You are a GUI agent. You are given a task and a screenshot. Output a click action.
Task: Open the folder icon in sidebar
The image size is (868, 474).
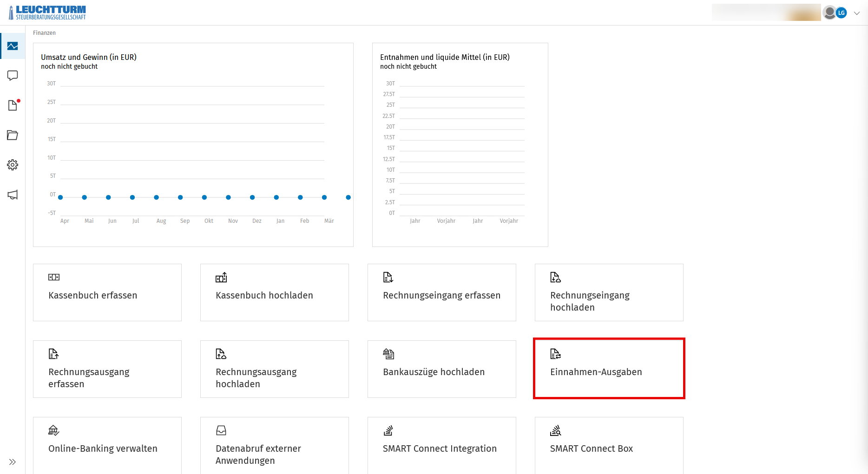pos(13,135)
